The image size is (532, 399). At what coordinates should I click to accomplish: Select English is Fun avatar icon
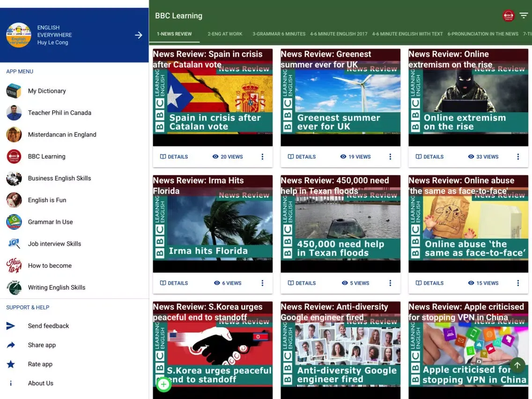point(14,200)
